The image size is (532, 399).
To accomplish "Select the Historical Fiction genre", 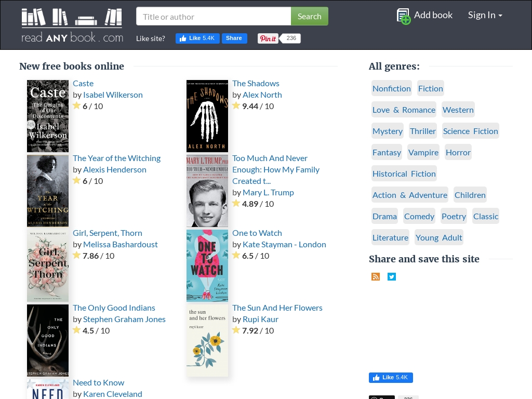I will pos(404,174).
